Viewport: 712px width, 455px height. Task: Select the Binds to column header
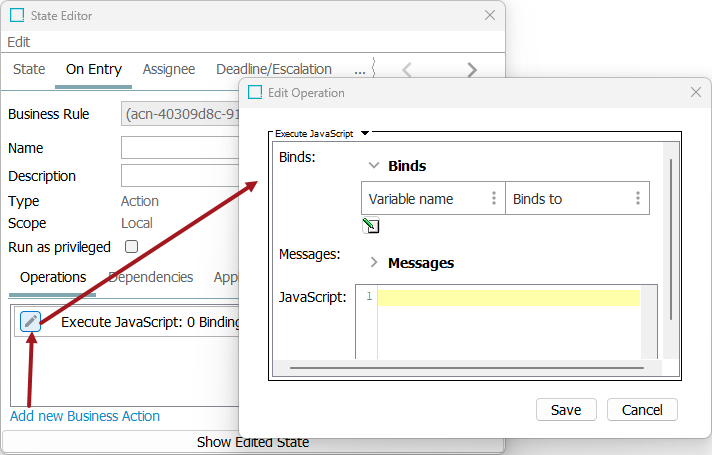click(x=577, y=198)
